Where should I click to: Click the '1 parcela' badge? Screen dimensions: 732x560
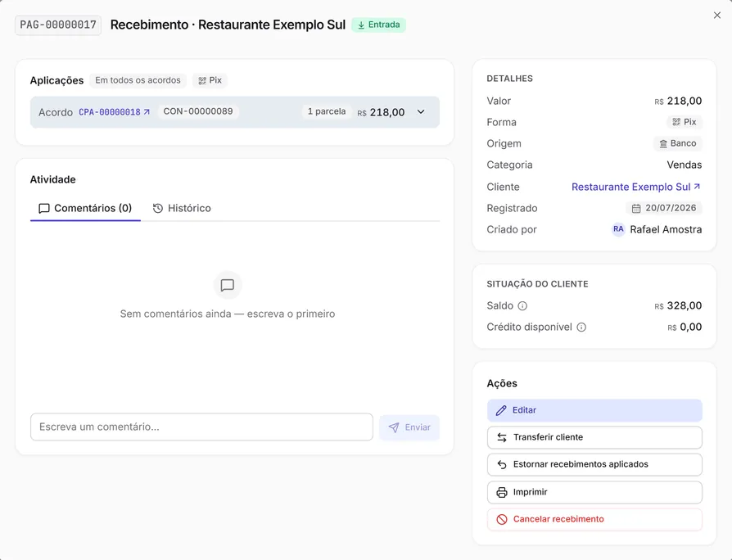327,111
